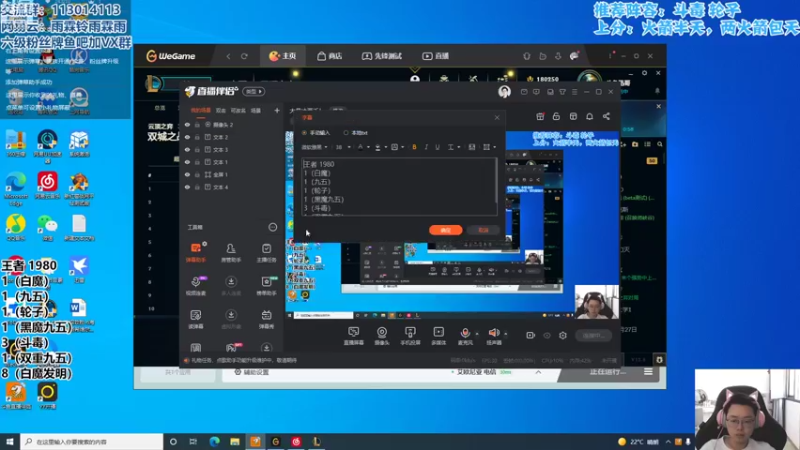Image resolution: width=800 pixels, height=450 pixels.
Task: Mute the 扬声器 speaker
Action: point(493,336)
